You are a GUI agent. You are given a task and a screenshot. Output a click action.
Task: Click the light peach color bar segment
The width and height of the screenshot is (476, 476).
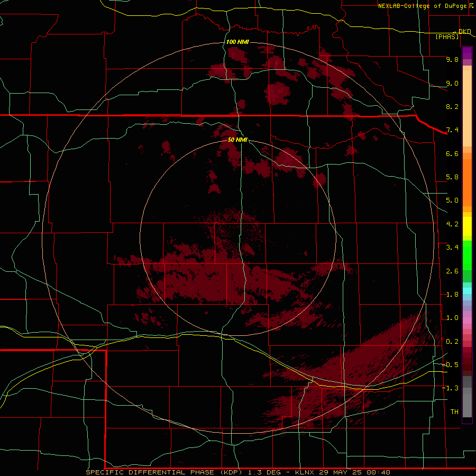(467, 108)
